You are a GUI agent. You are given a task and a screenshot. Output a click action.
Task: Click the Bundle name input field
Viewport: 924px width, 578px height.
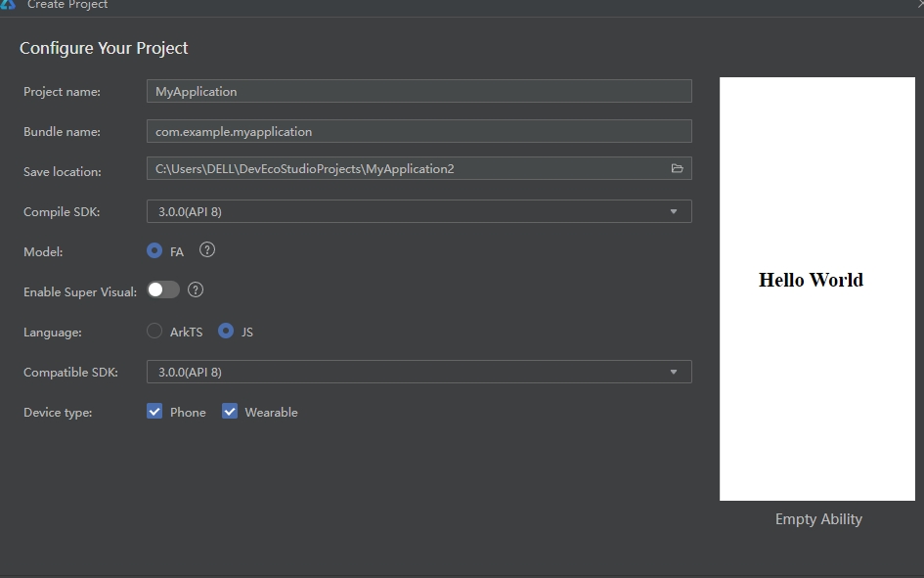pyautogui.click(x=419, y=131)
